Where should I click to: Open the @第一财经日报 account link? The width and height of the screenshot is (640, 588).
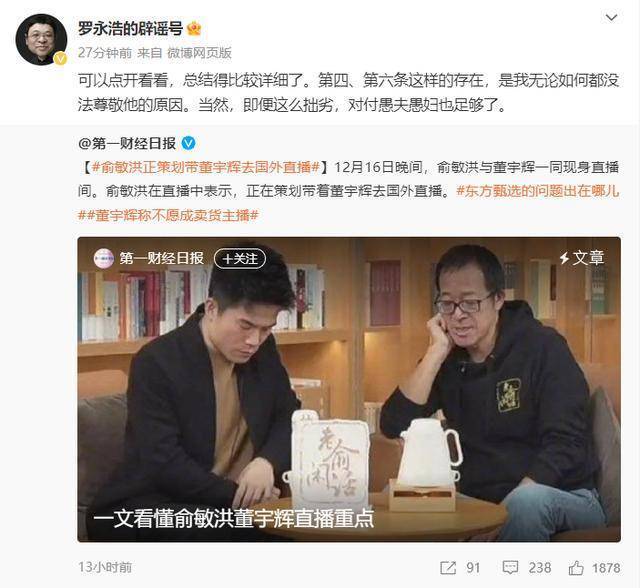(127, 144)
